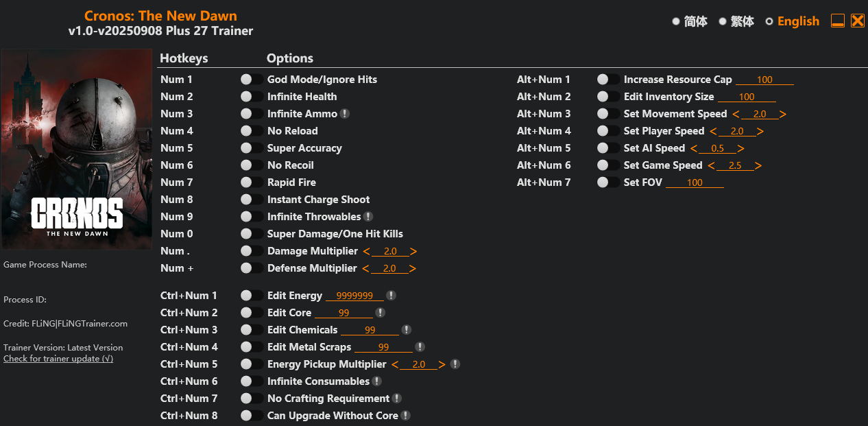This screenshot has height=426, width=868.
Task: Toggle Edit Core switch
Action: tap(252, 313)
